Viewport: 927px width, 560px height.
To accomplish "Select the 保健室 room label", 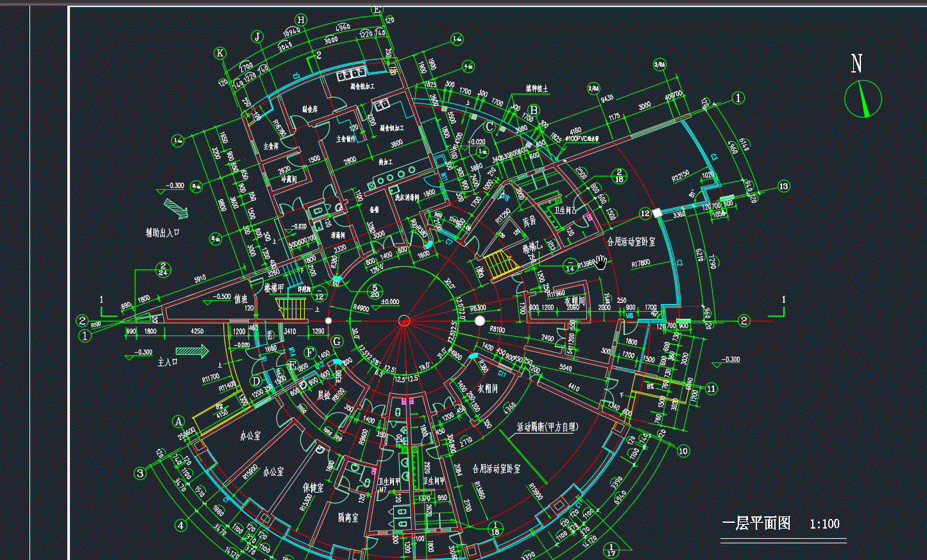I will (313, 488).
